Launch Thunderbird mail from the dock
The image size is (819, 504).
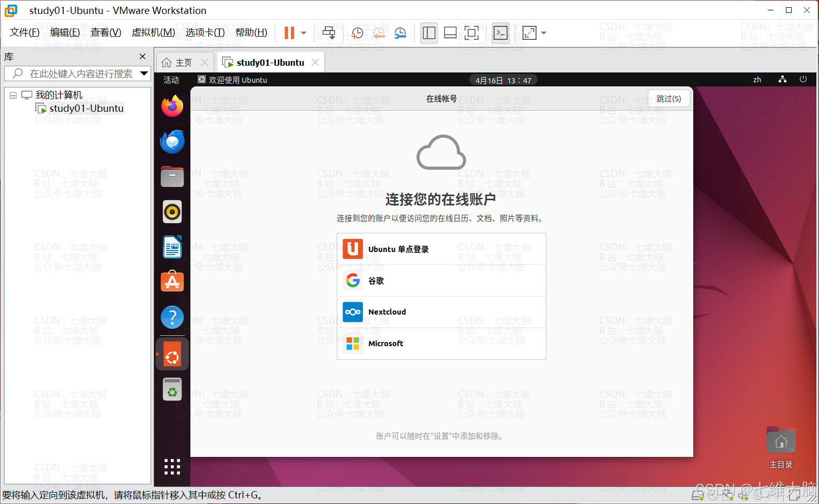[x=172, y=142]
